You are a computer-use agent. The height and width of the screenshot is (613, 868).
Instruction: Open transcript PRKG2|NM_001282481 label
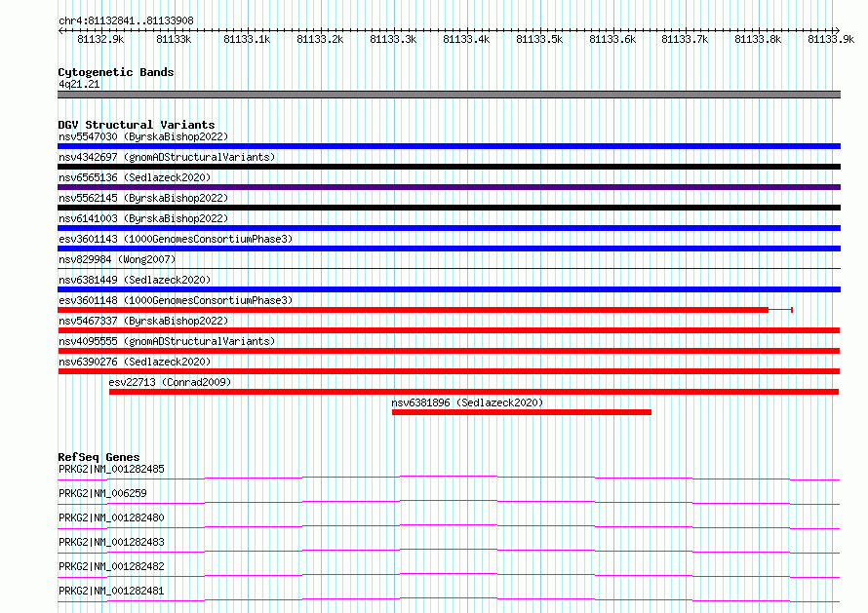[112, 591]
